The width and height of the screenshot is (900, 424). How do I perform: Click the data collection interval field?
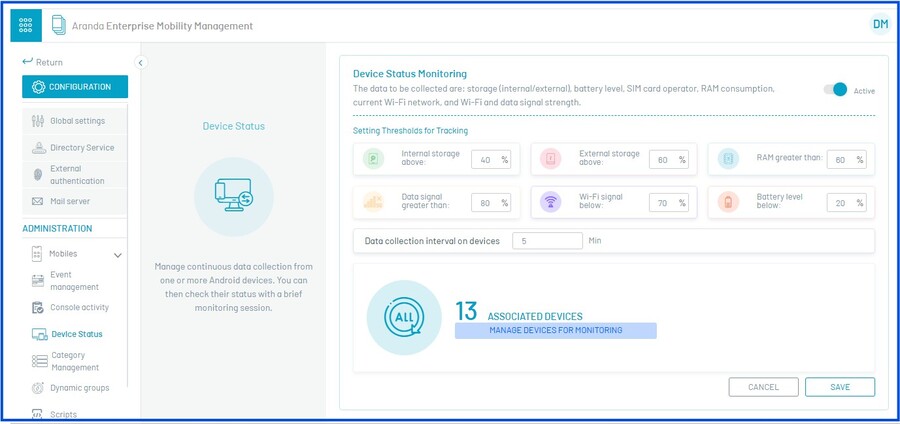tap(546, 241)
